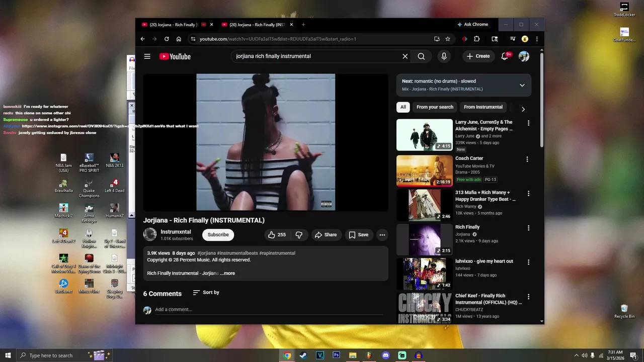Go to the YouTube home logo
Viewport: 644px width, 362px height.
[175, 56]
